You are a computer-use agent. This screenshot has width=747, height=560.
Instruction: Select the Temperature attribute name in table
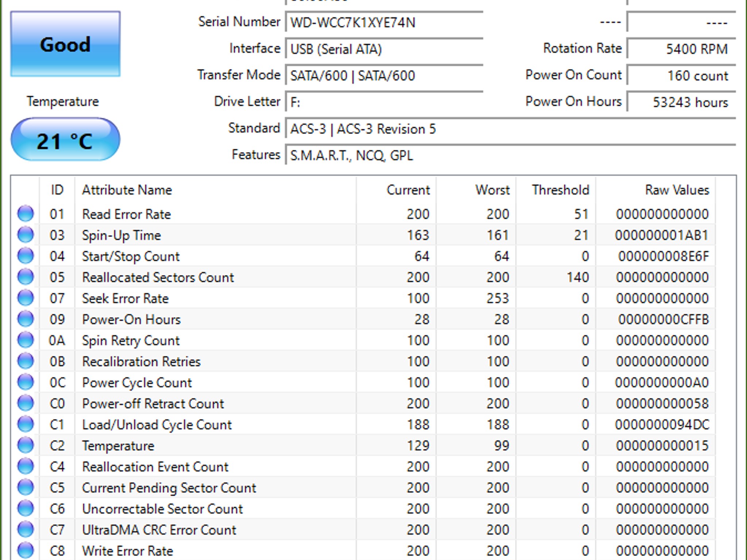tap(118, 446)
